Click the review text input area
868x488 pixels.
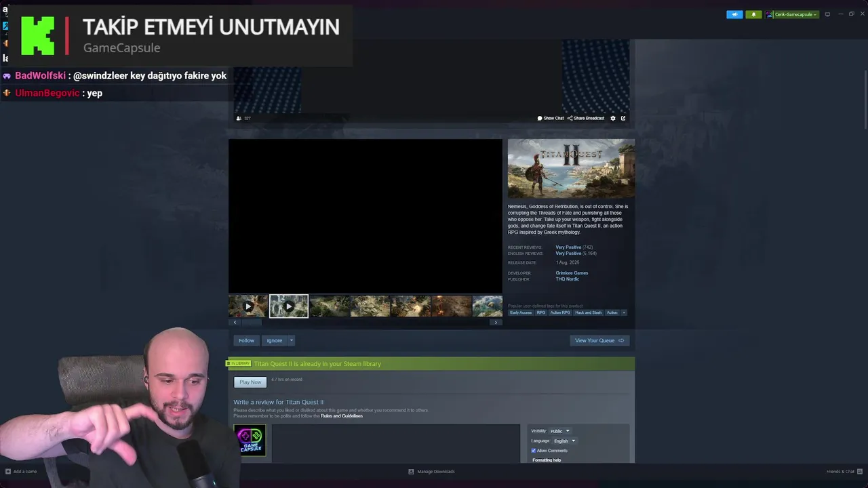[396, 444]
